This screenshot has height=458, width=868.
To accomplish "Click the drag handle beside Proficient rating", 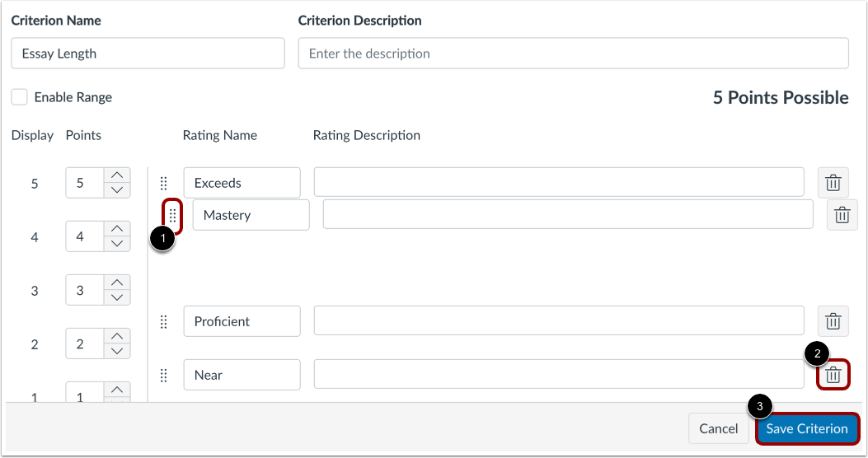I will click(163, 321).
